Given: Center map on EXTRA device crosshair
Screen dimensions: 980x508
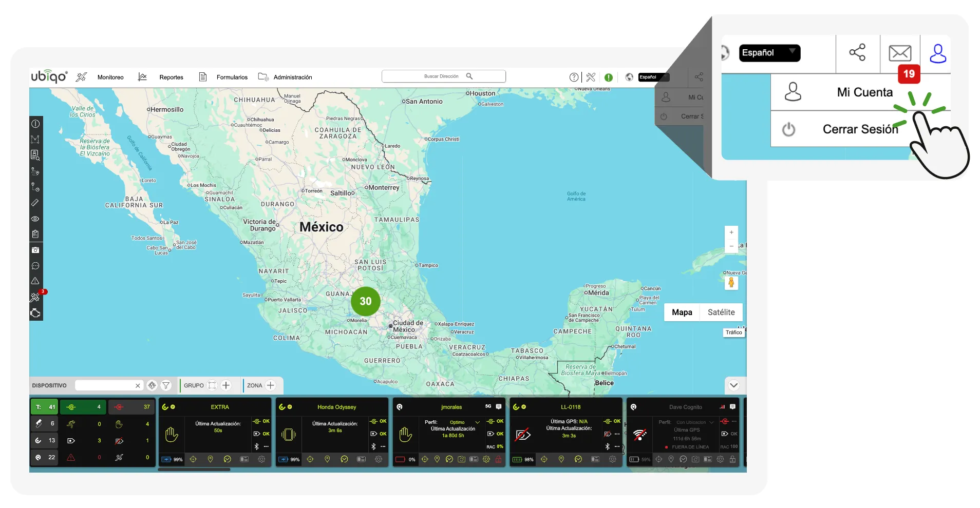Looking at the screenshot, I should tap(193, 459).
